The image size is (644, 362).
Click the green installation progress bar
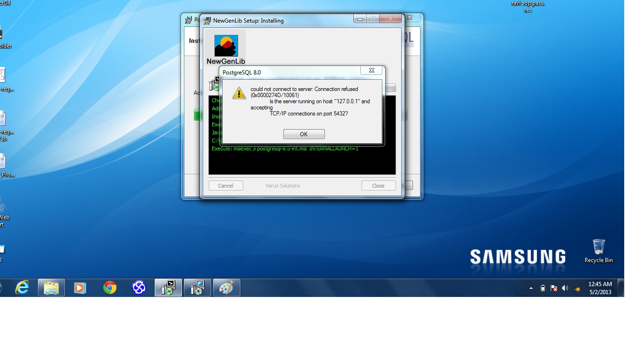[x=197, y=115]
